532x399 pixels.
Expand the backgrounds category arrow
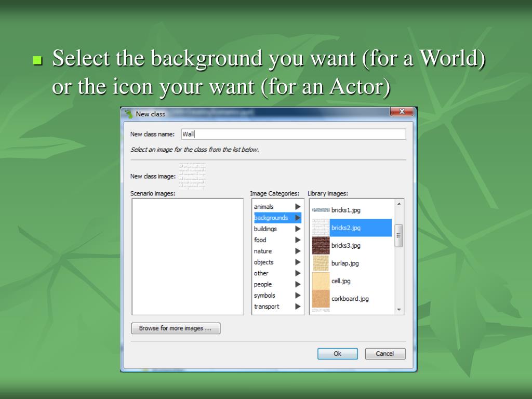[298, 218]
